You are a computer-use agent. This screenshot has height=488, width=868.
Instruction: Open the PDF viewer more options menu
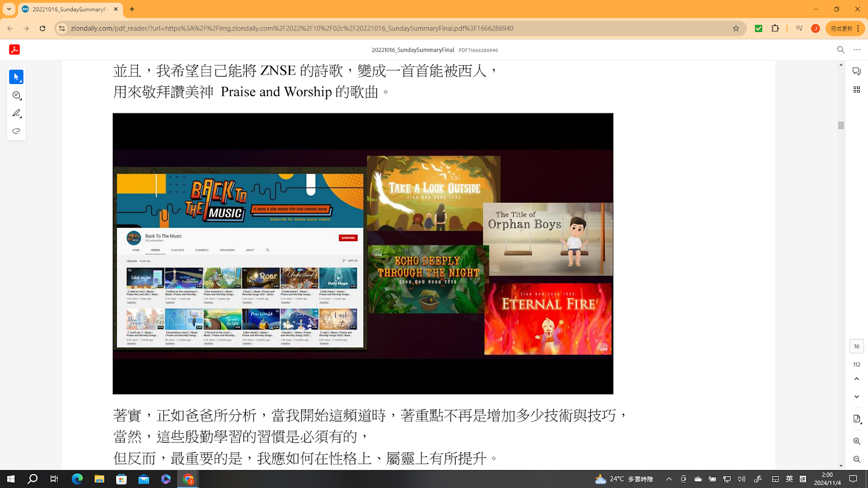pos(857,50)
